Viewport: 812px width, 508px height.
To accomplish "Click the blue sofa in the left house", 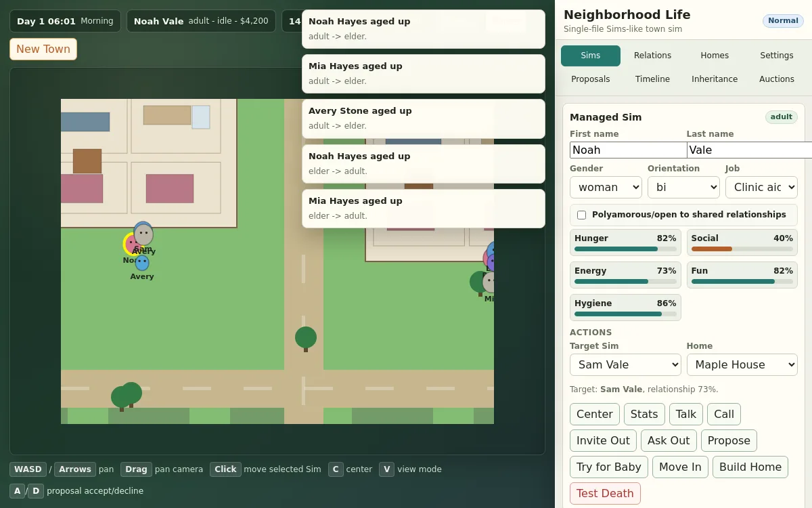I will pyautogui.click(x=85, y=122).
